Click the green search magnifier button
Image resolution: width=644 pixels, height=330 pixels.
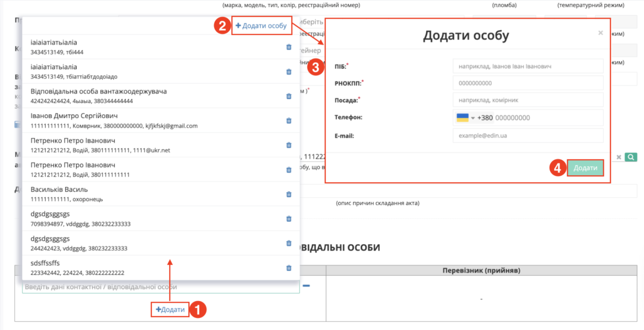[631, 157]
